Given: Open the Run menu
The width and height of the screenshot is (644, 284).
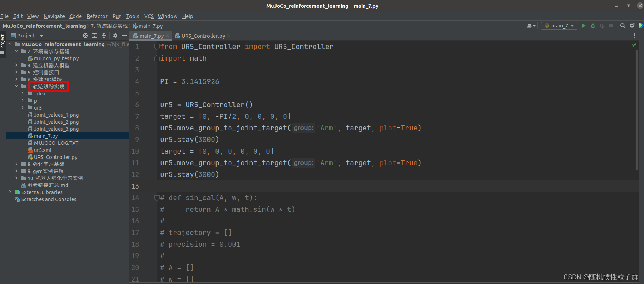Looking at the screenshot, I should 117,16.
